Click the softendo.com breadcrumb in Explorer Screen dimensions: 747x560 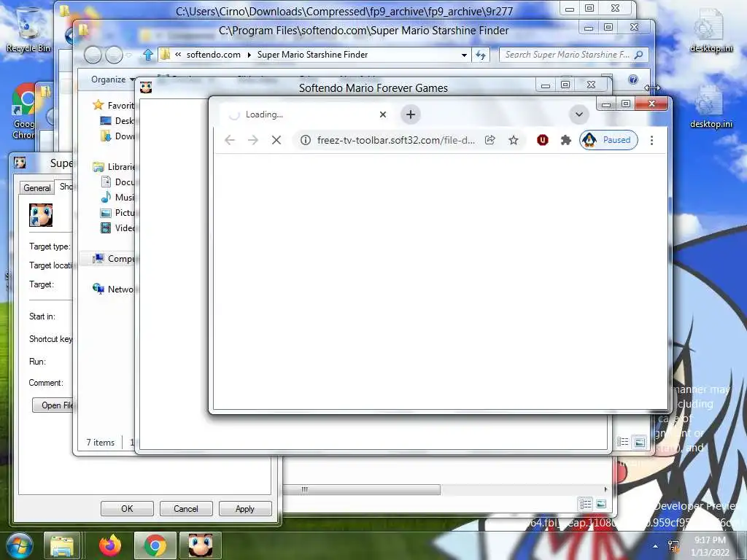pos(214,55)
